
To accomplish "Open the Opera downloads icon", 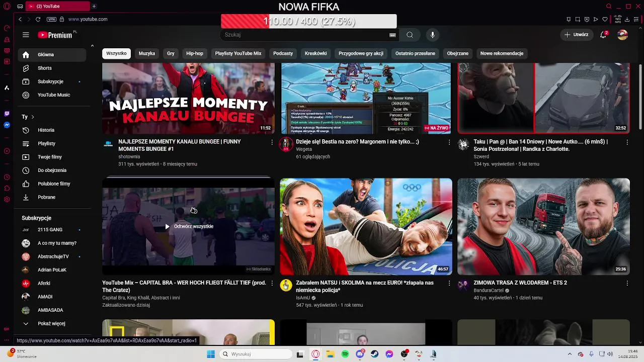I will (x=627, y=19).
